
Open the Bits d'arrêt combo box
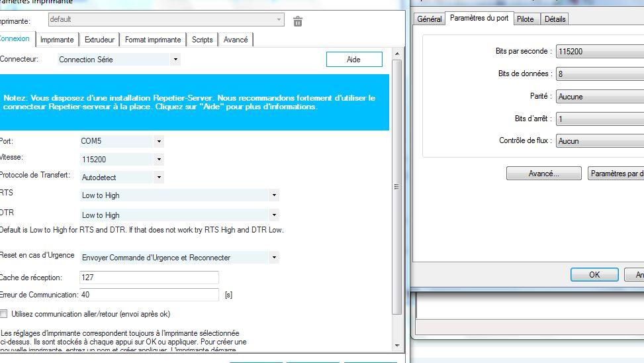point(600,119)
